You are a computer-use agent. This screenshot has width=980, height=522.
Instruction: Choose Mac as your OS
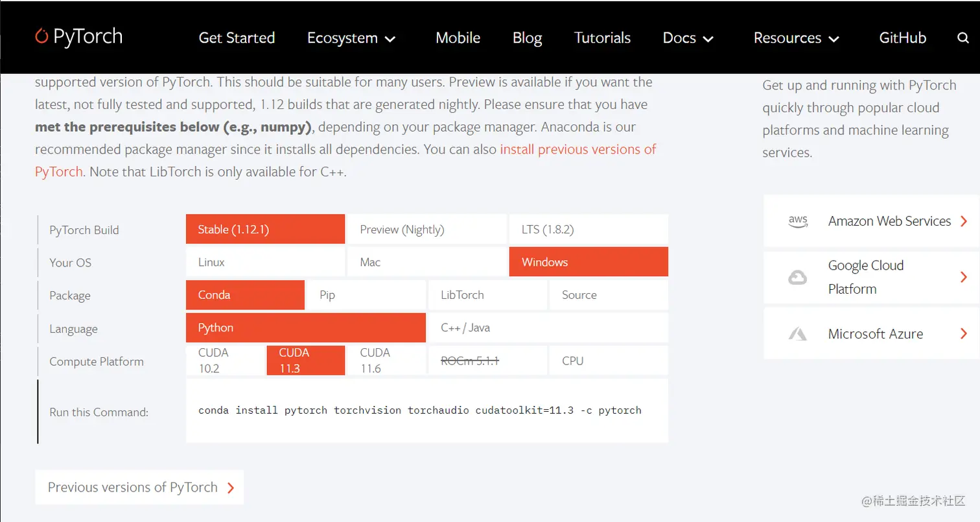point(426,262)
